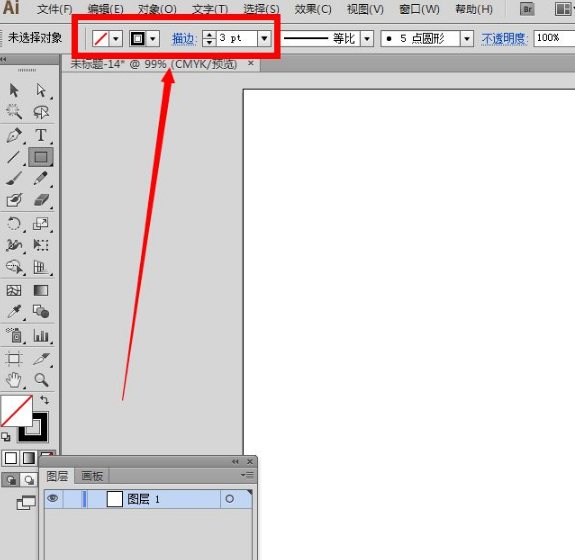Change screen mode button
575x560 pixels.
point(26,502)
